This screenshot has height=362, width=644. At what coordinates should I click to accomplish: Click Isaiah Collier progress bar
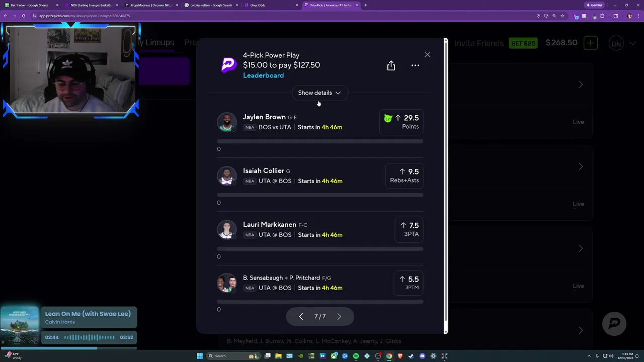click(320, 195)
